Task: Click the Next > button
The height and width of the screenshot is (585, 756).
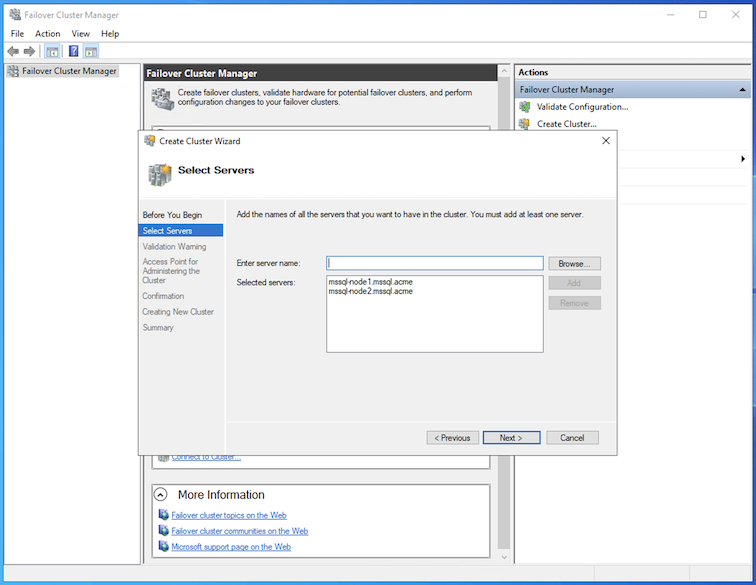Action: coord(511,437)
